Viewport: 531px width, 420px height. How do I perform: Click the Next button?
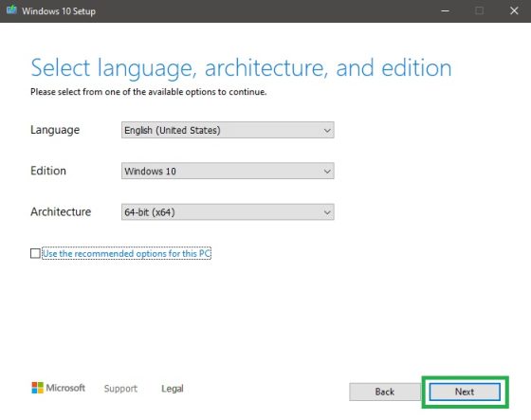pos(465,392)
